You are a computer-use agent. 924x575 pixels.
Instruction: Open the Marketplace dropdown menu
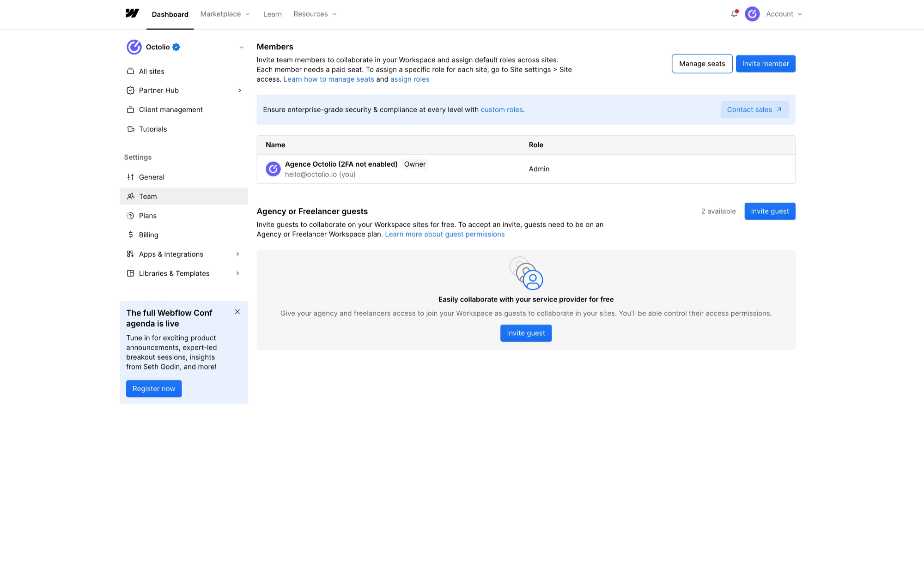[225, 14]
